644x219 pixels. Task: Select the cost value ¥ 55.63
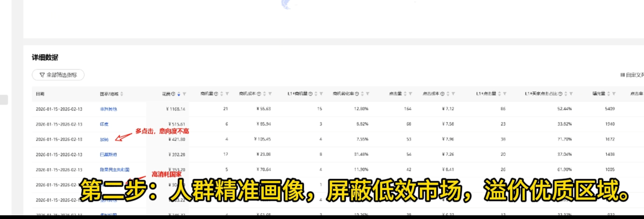tap(264, 109)
